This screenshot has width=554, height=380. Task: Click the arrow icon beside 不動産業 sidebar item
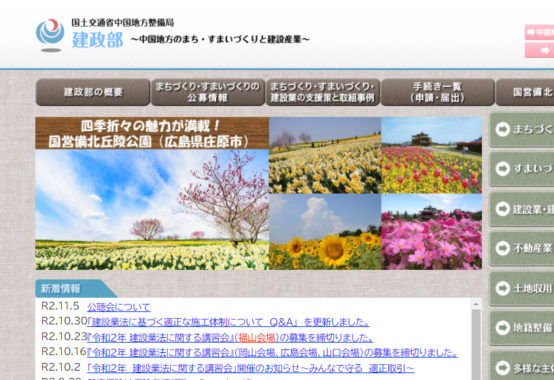pyautogui.click(x=503, y=248)
